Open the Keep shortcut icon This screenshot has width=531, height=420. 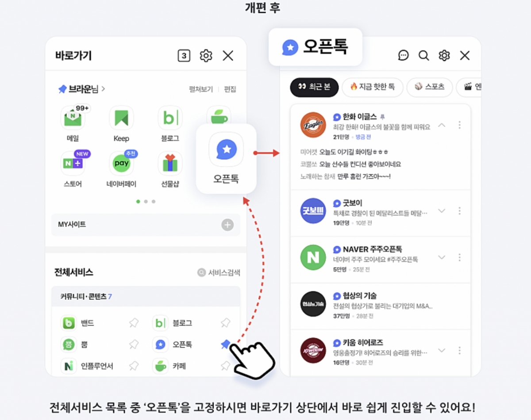pyautogui.click(x=121, y=118)
